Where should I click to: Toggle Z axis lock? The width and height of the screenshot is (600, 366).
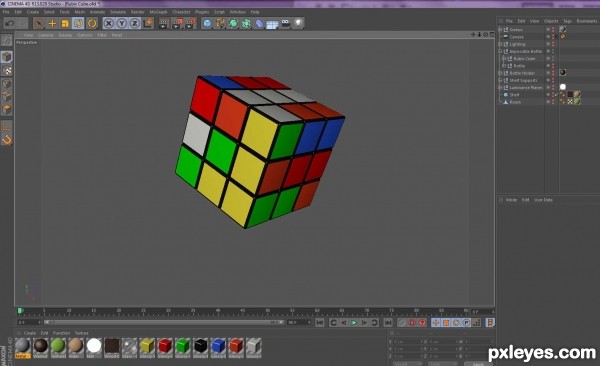point(135,23)
